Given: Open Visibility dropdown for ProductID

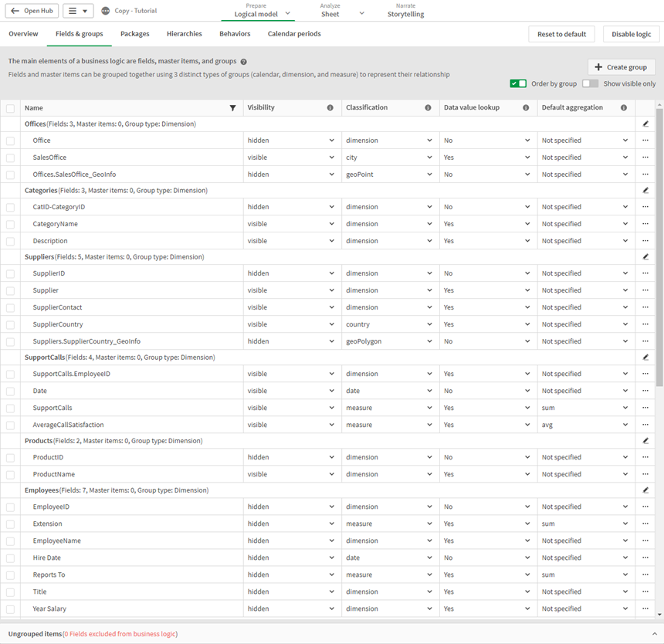Looking at the screenshot, I should (291, 457).
